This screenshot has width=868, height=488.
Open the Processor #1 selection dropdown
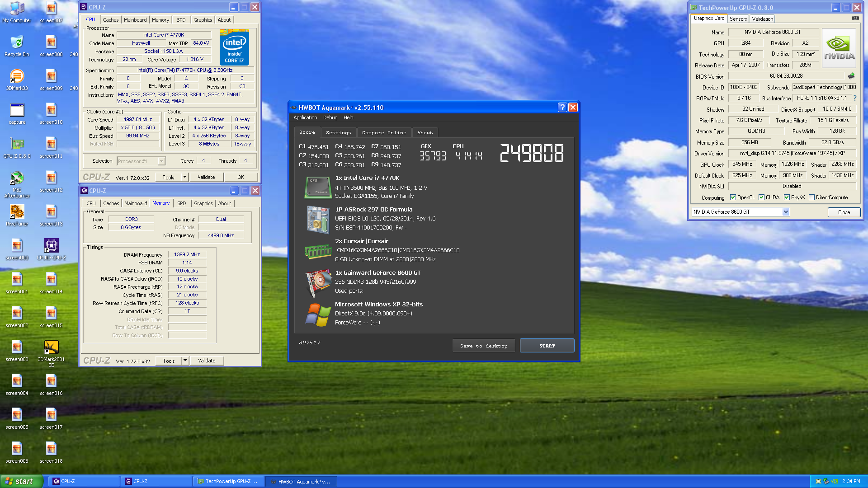(141, 161)
